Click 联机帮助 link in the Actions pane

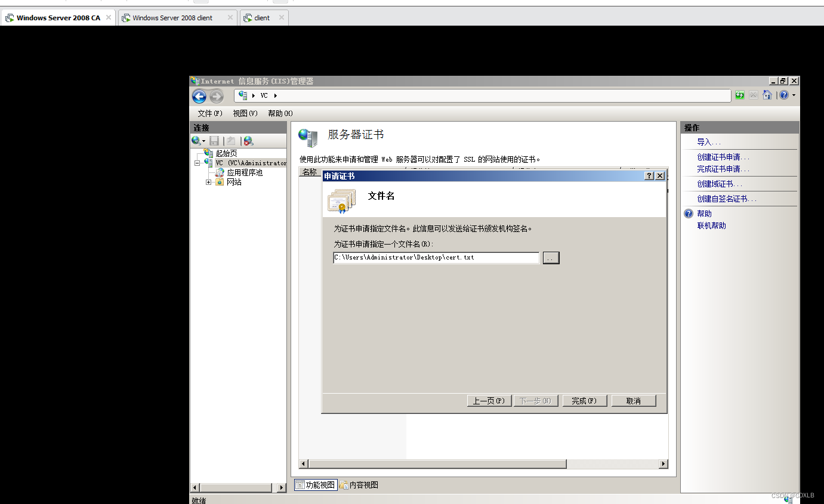click(x=711, y=225)
